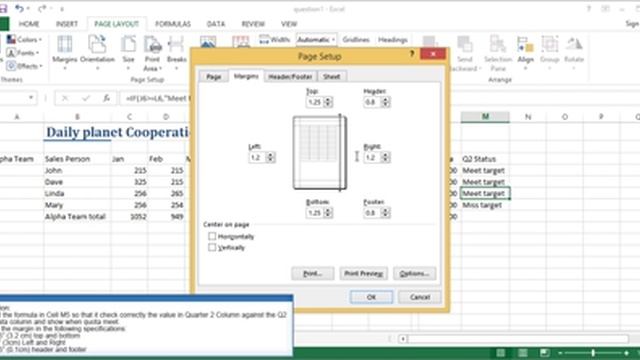Open the Breaks ribbon menu
The height and width of the screenshot is (360, 640).
(176, 52)
